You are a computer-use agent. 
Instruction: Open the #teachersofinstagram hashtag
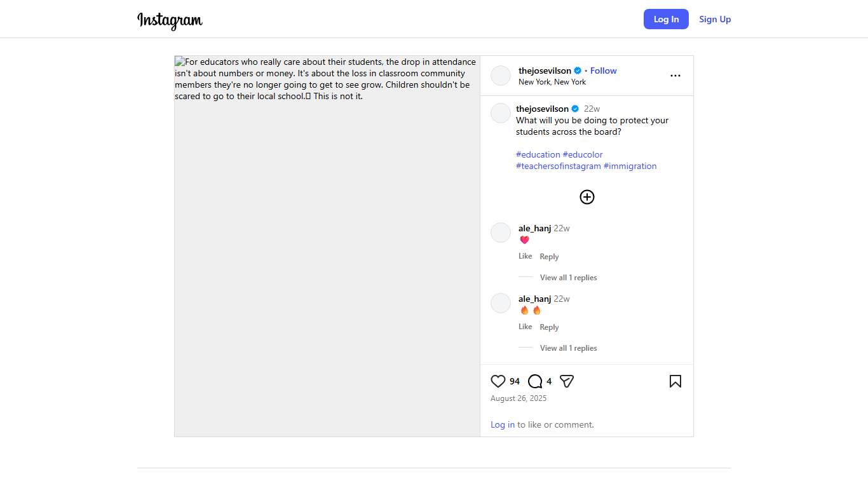point(558,166)
